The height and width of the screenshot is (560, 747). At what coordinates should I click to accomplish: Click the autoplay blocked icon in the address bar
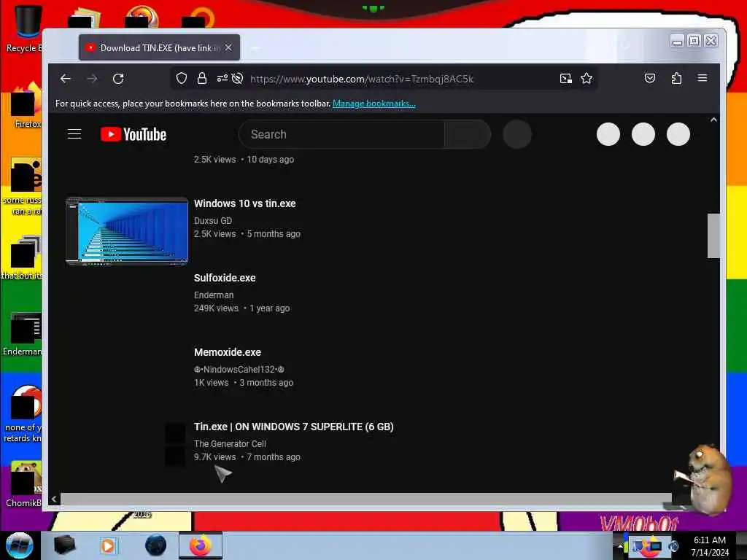[237, 79]
